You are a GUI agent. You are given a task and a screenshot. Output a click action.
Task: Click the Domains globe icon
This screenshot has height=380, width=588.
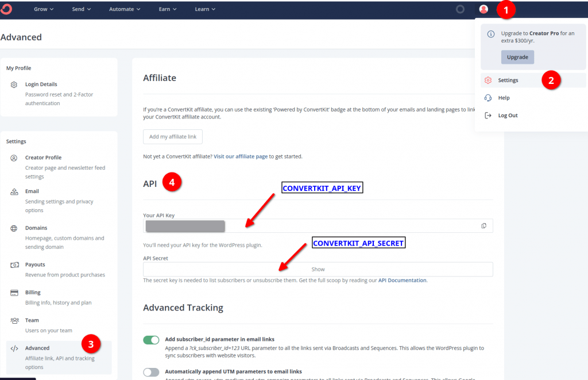(14, 228)
